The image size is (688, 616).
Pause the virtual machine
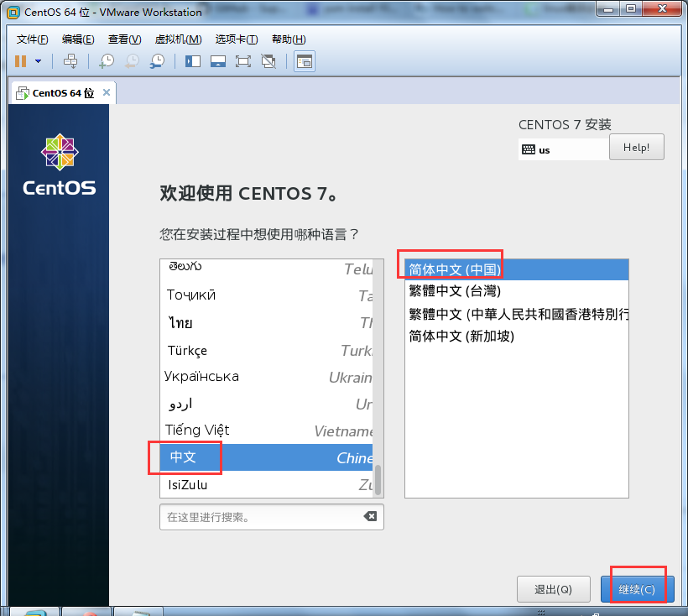point(21,61)
